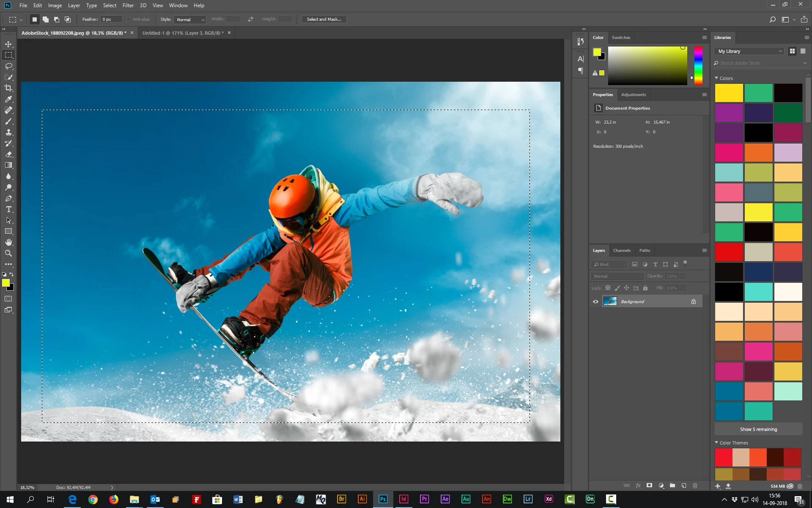
Task: Click the Swap Height and Width icon
Action: [x=250, y=19]
